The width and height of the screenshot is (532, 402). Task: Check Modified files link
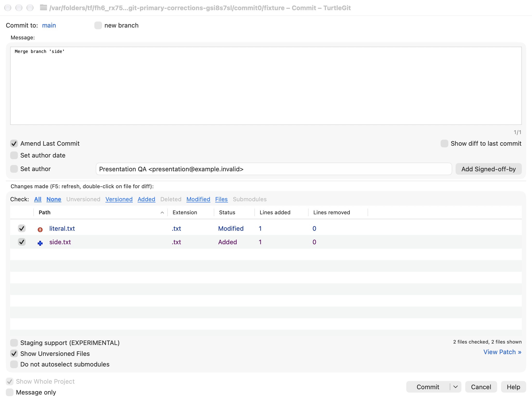tap(198, 199)
